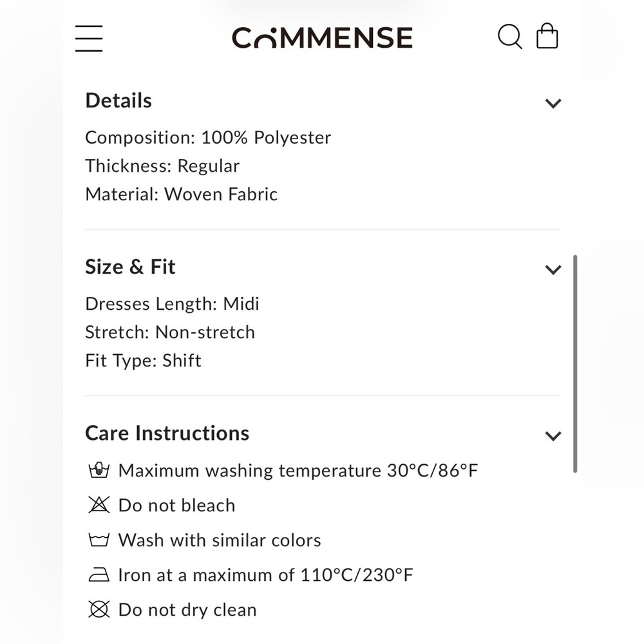Click the washing temperature tub icon
This screenshot has height=644, width=644.
pos(99,471)
